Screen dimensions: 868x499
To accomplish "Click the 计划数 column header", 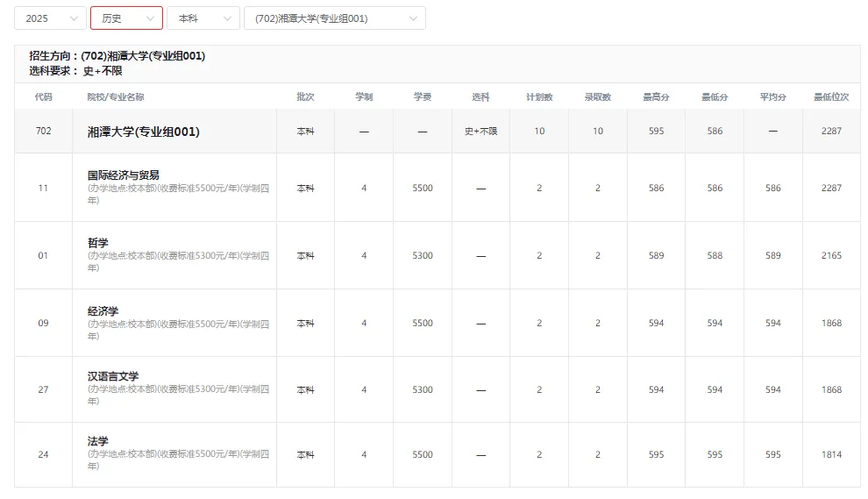I will tap(539, 97).
